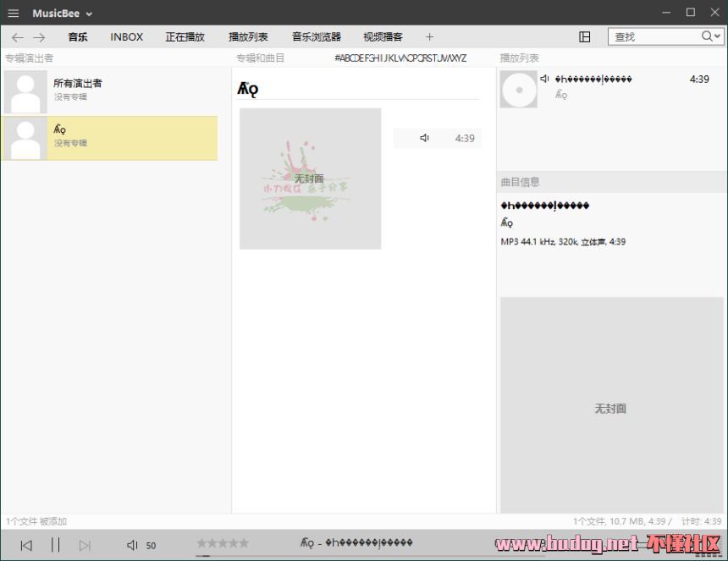The width and height of the screenshot is (728, 561).
Task: Click the speaker icon in playlist entry
Action: 544,79
